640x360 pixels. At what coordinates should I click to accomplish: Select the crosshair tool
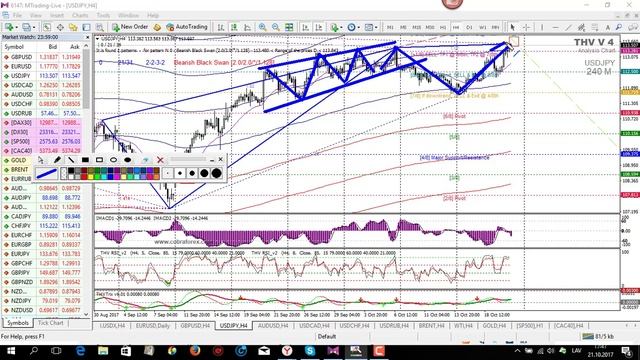527,27
